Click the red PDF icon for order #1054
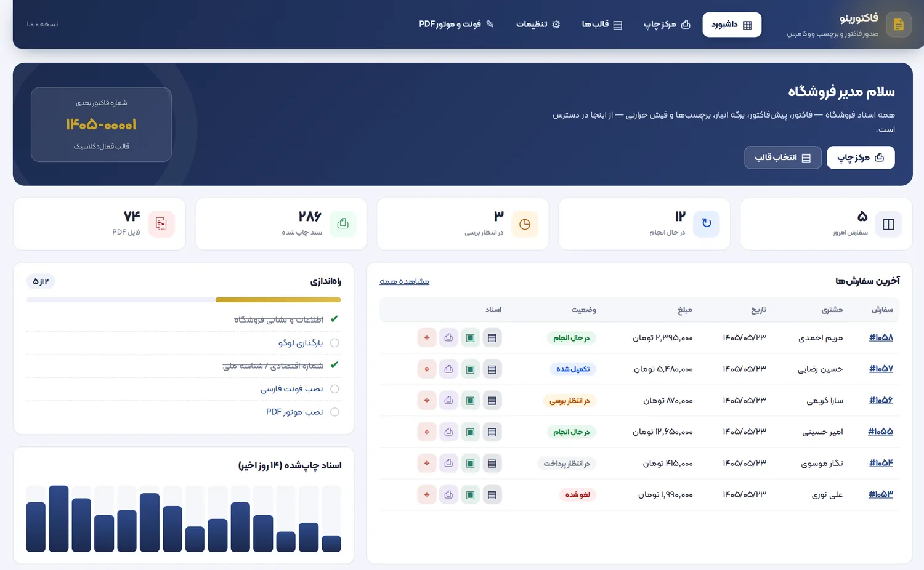 (427, 463)
